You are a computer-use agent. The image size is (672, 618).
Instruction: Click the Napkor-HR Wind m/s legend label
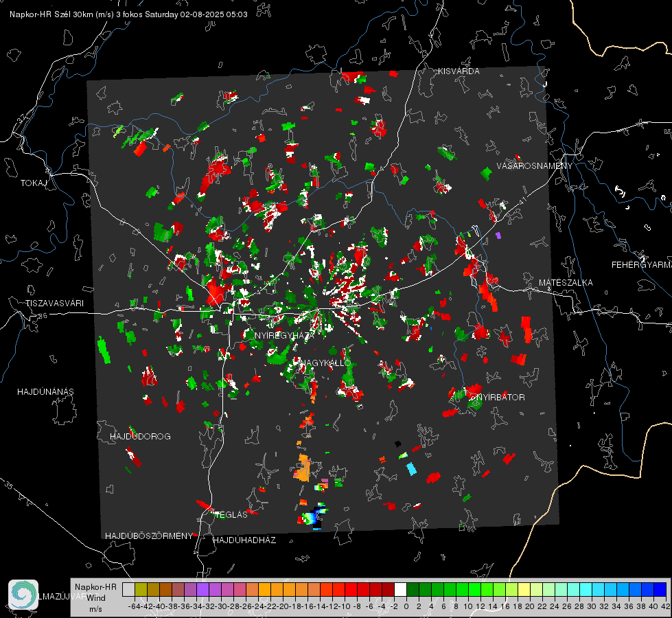(x=95, y=598)
